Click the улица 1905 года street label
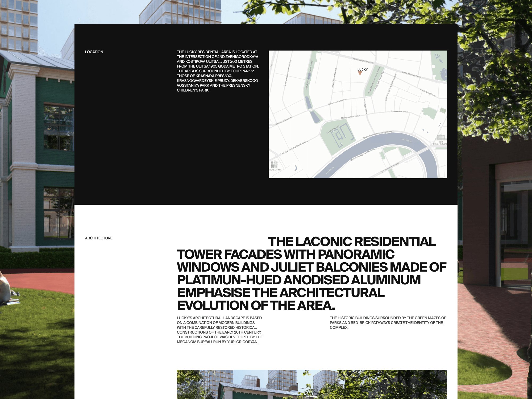 365,107
